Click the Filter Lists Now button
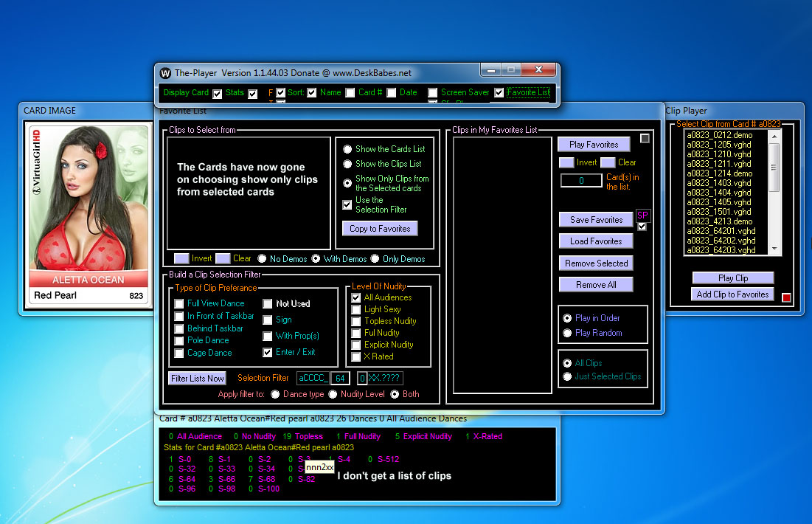The width and height of the screenshot is (812, 524). [198, 379]
